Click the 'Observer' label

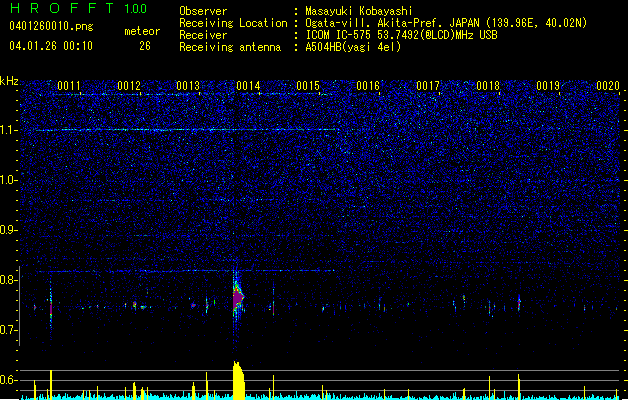203,11
